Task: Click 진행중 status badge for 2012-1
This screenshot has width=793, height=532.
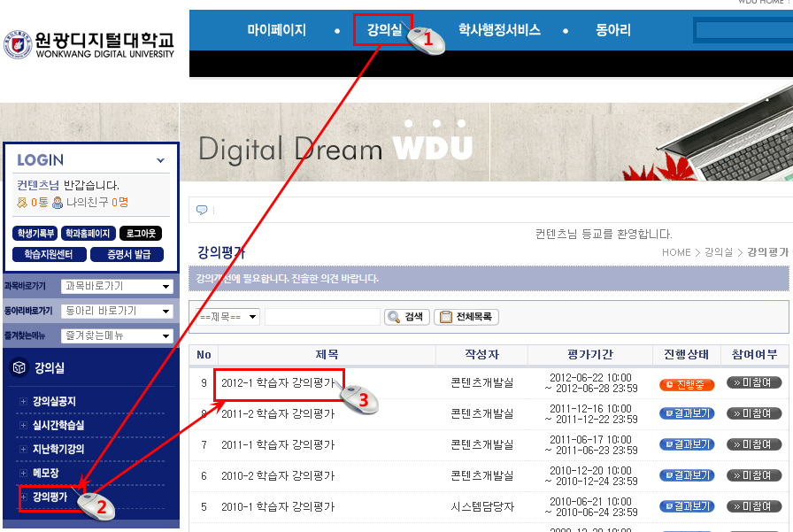Action: pos(686,384)
